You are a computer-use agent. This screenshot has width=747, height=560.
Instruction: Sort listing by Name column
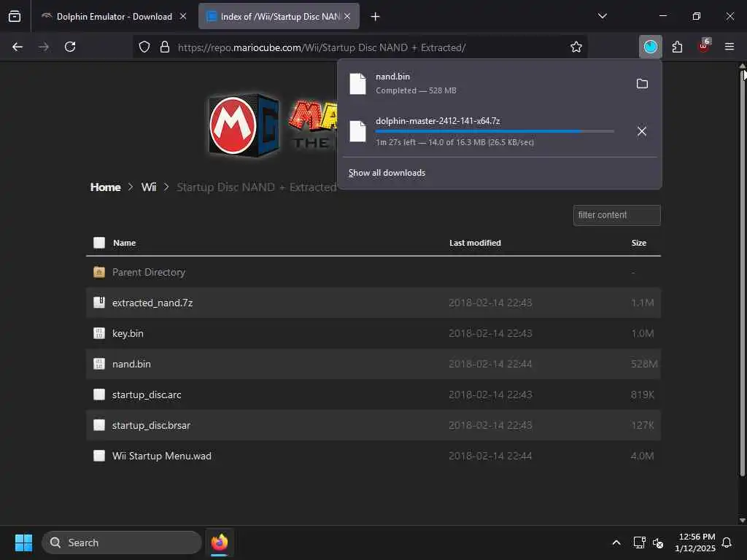[x=124, y=243]
